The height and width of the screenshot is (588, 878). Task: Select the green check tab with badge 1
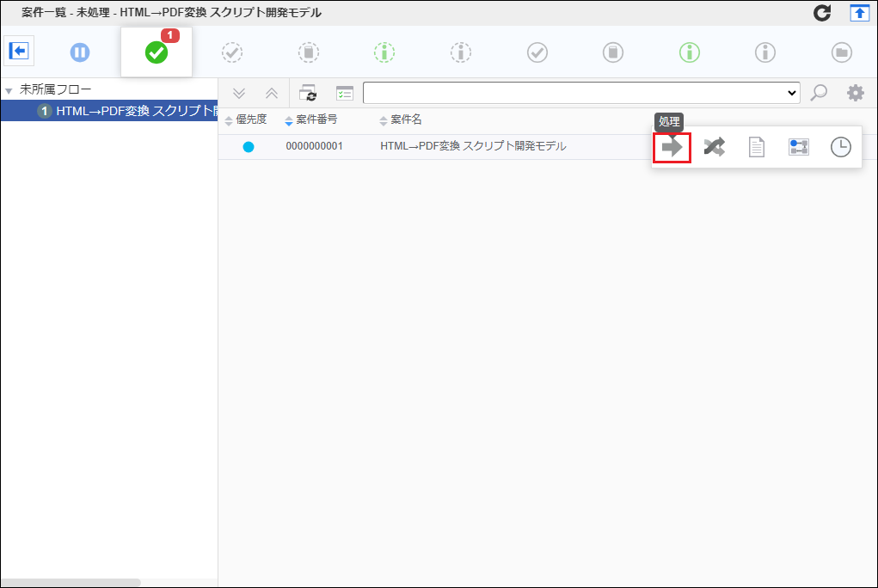(x=157, y=52)
